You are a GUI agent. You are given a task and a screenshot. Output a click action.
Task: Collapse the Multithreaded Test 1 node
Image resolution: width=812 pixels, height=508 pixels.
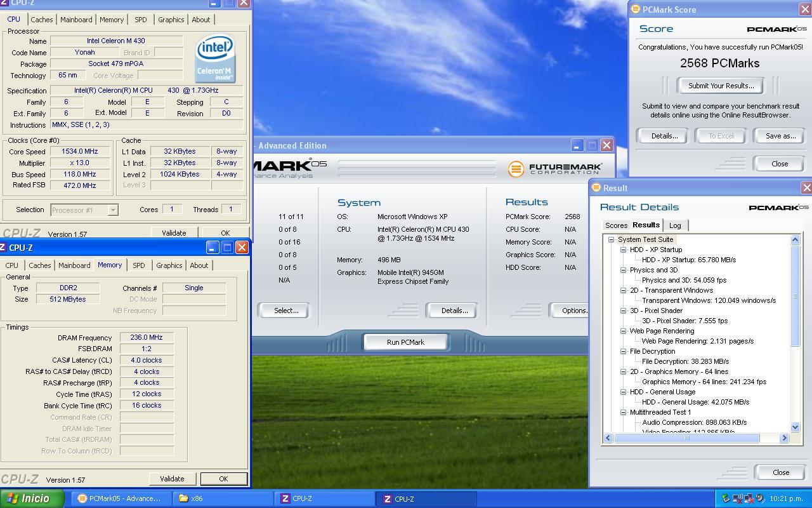click(x=624, y=412)
